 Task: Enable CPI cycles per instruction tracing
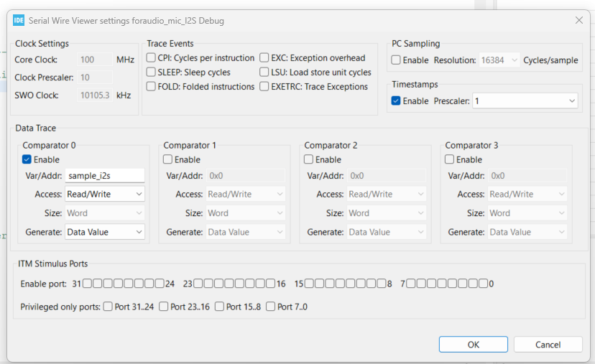coord(152,58)
